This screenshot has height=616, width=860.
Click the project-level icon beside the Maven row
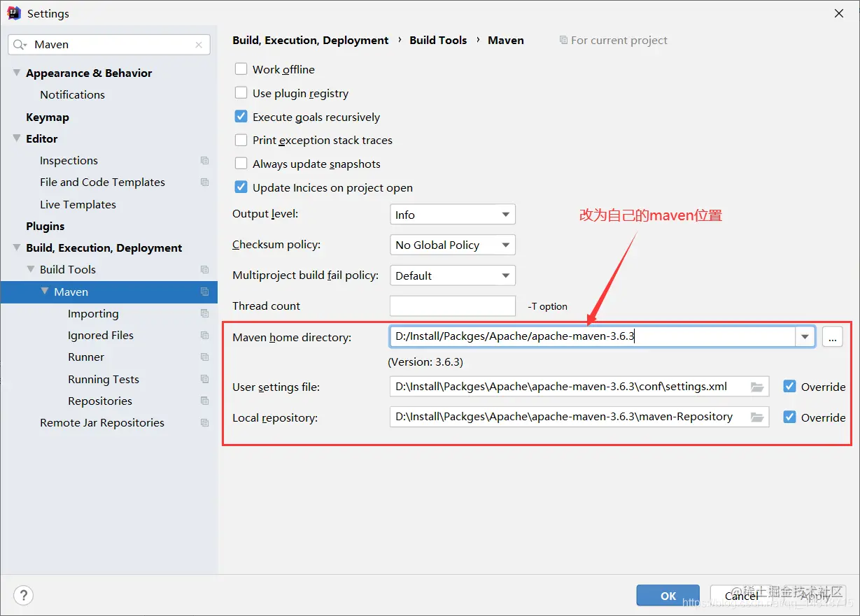[x=204, y=292]
